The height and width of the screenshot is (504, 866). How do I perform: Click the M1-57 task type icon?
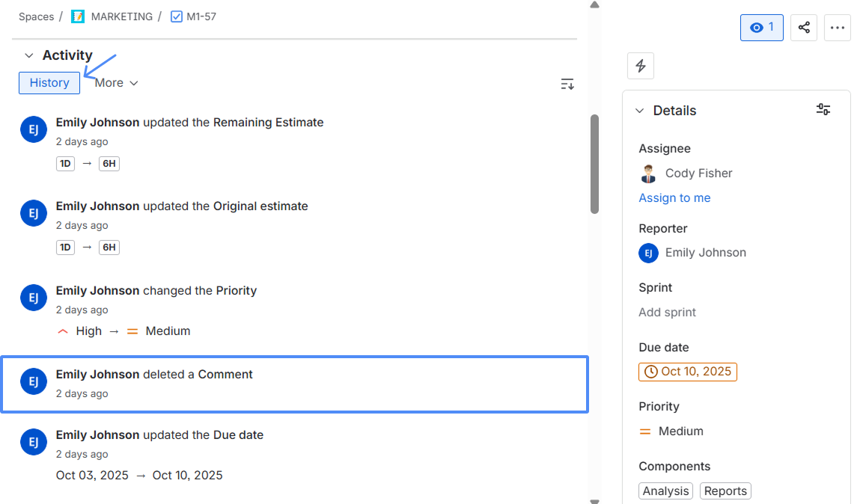(x=176, y=16)
